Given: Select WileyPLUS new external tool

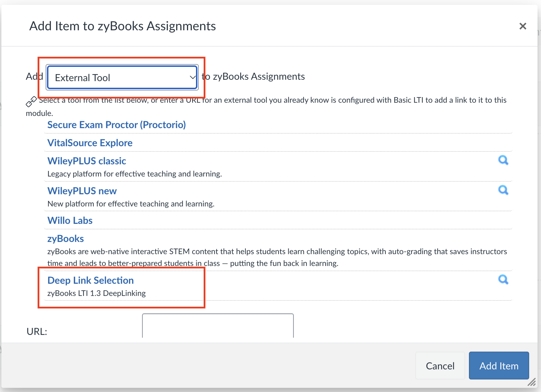Looking at the screenshot, I should tap(82, 191).
